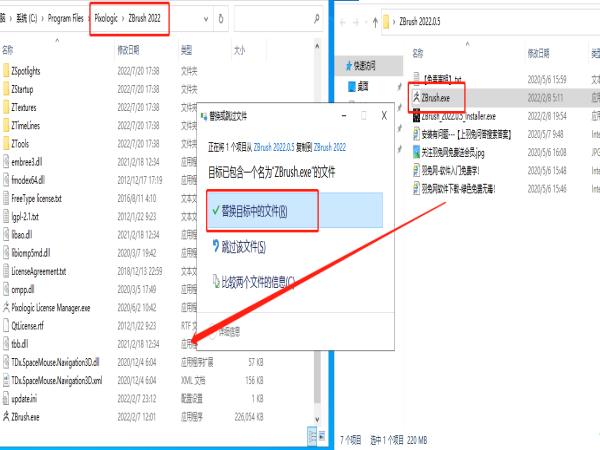Click the quick access star icon
Screen dimensions: 600x450
[x=349, y=66]
